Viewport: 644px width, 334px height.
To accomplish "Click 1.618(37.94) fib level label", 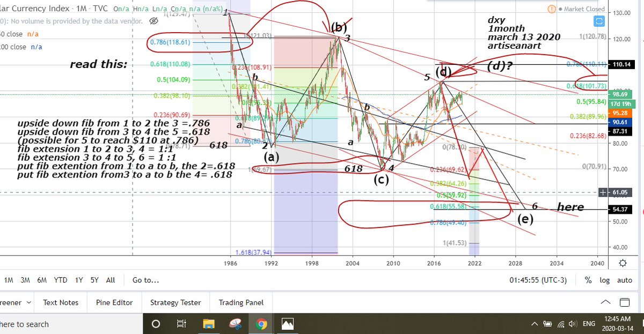I will pyautogui.click(x=254, y=253).
